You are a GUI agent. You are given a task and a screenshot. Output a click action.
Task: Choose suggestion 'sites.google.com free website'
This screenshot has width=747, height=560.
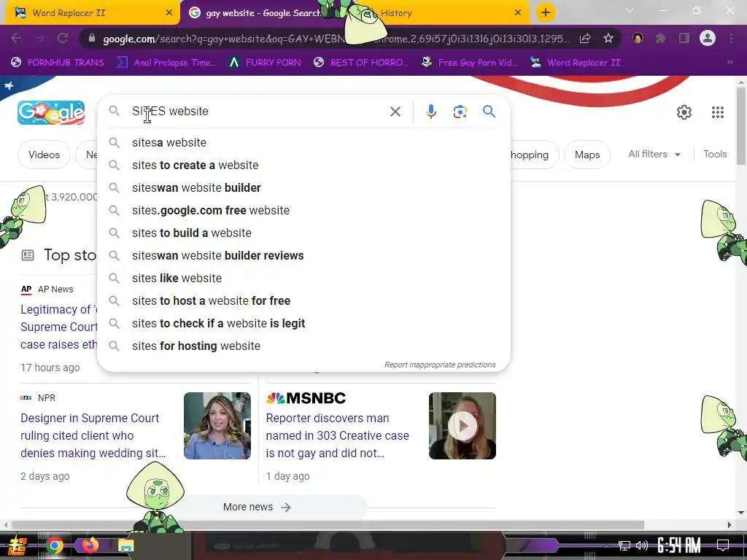point(303,211)
